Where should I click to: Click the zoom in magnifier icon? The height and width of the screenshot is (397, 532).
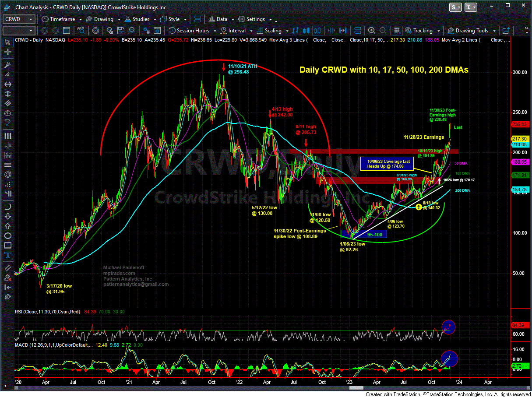coord(371,31)
